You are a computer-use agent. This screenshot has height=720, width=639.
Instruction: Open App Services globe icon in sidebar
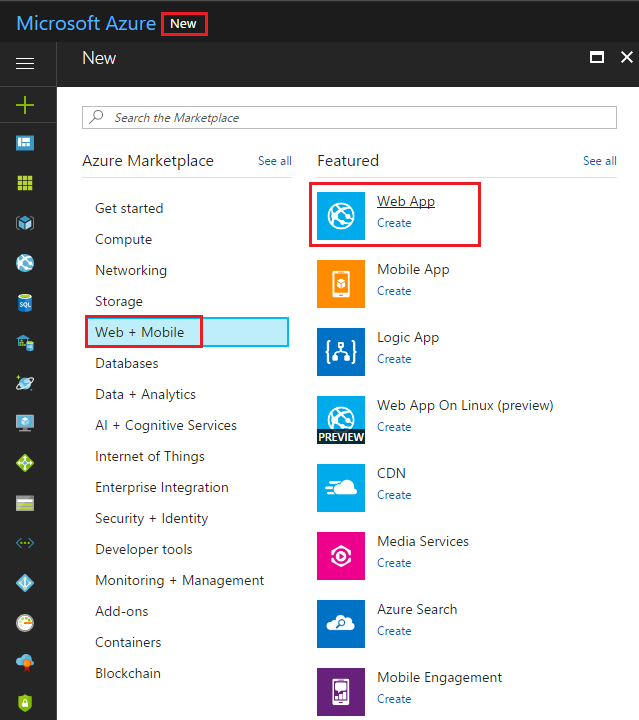[x=25, y=263]
